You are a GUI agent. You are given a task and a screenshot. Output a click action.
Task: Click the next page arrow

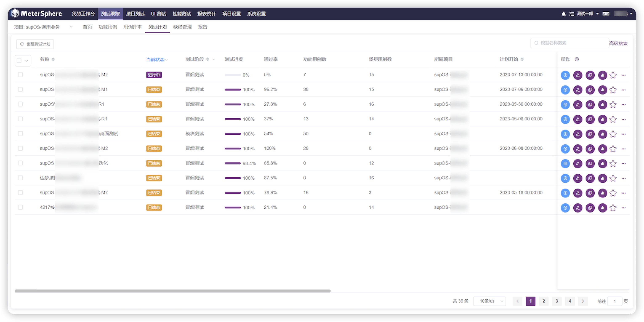(x=583, y=301)
